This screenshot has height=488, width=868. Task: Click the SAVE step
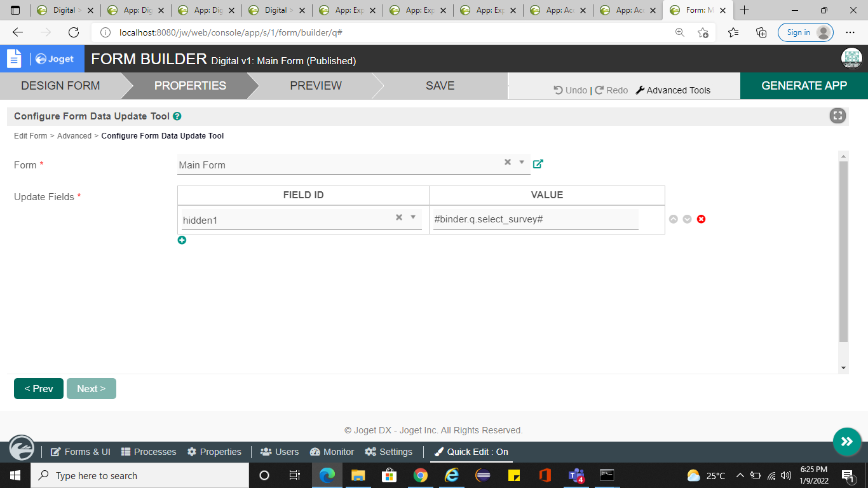(440, 86)
